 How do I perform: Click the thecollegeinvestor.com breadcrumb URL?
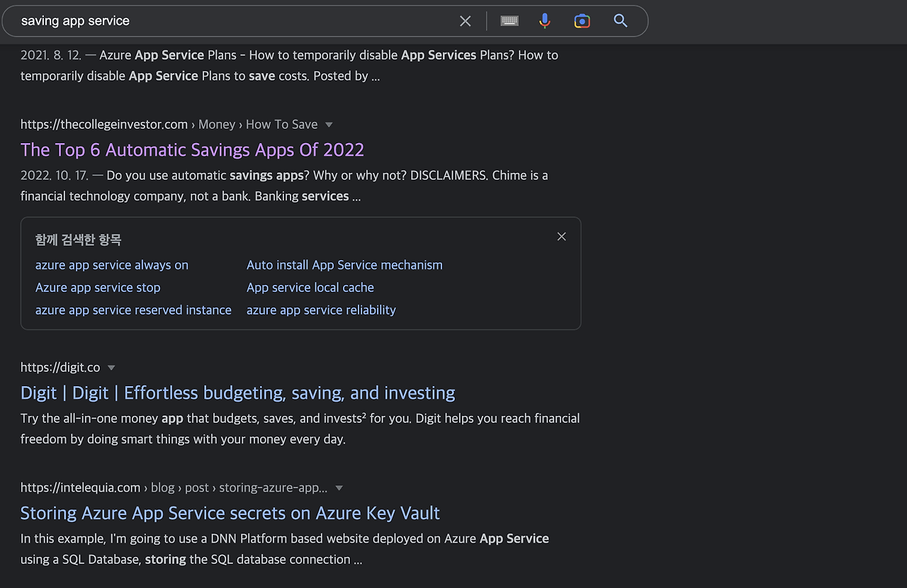click(169, 125)
